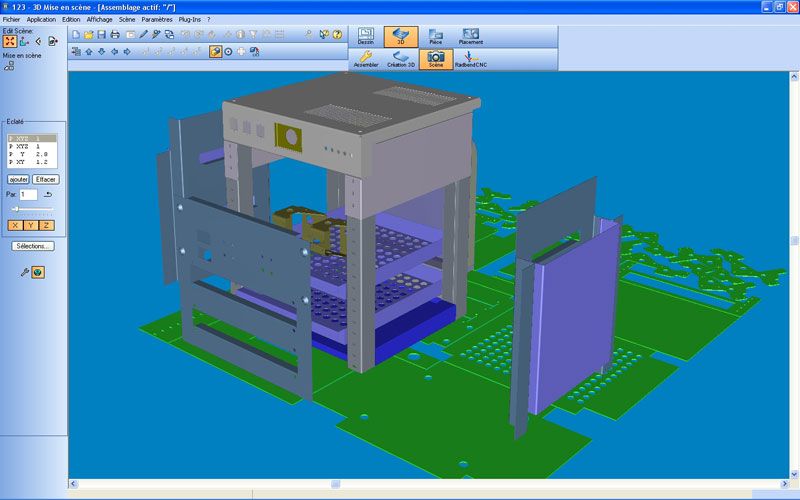This screenshot has height=500, width=800.
Task: Click the wrench settings icon in left panel
Action: click(24, 272)
